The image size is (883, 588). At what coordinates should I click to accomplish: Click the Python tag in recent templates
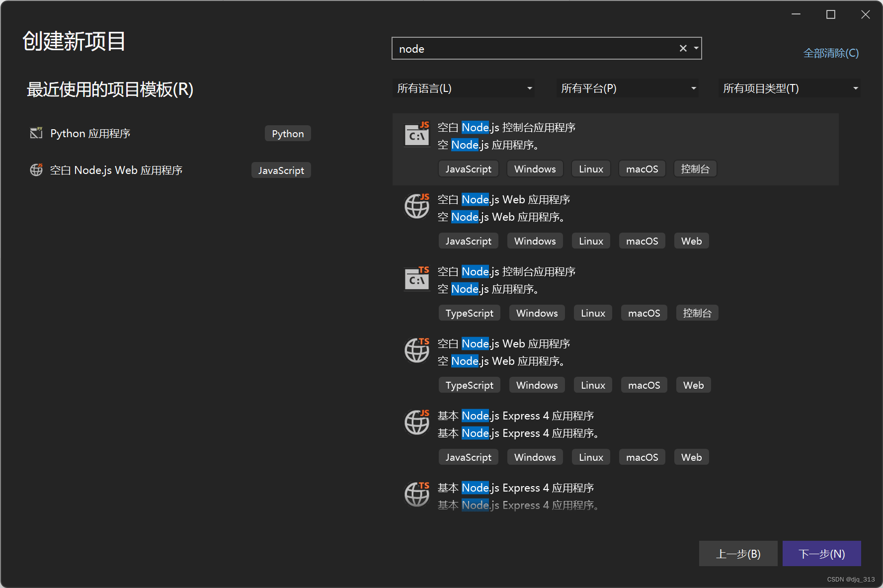(x=288, y=133)
